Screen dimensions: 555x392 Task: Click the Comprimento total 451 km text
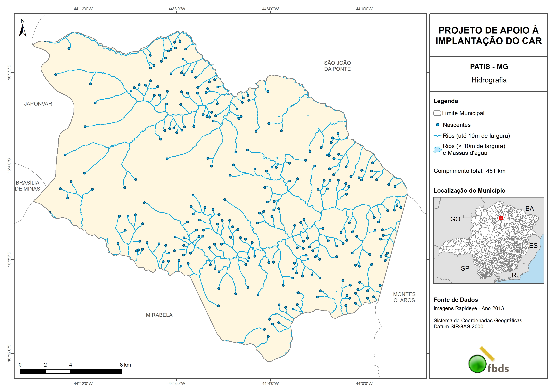[469, 171]
